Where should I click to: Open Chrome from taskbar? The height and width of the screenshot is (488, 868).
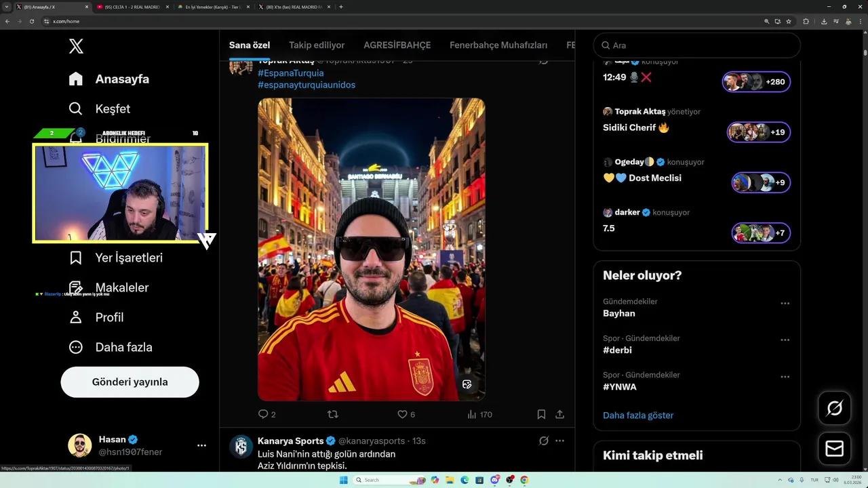(x=524, y=480)
